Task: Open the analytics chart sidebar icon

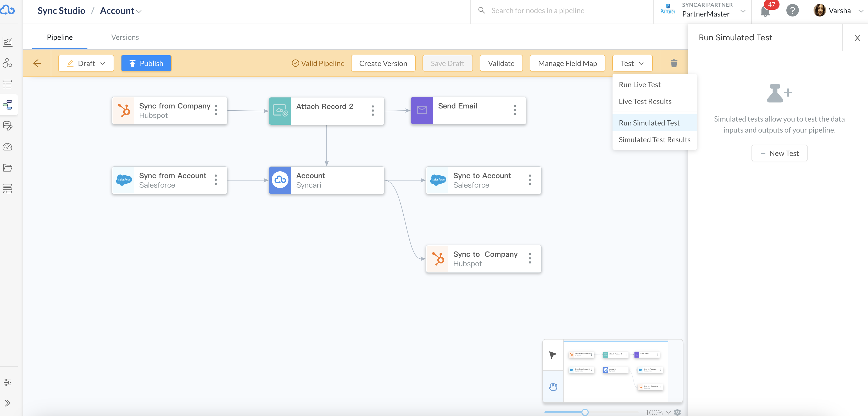Action: 7,42
